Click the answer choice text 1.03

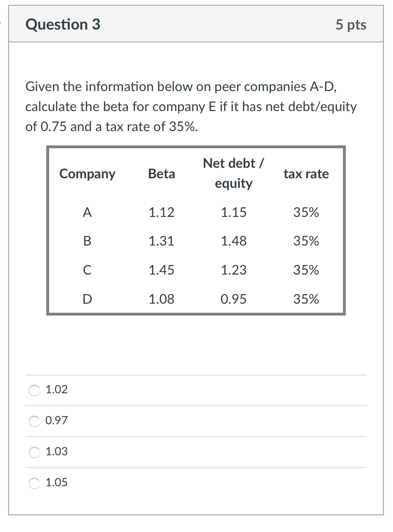point(56,452)
